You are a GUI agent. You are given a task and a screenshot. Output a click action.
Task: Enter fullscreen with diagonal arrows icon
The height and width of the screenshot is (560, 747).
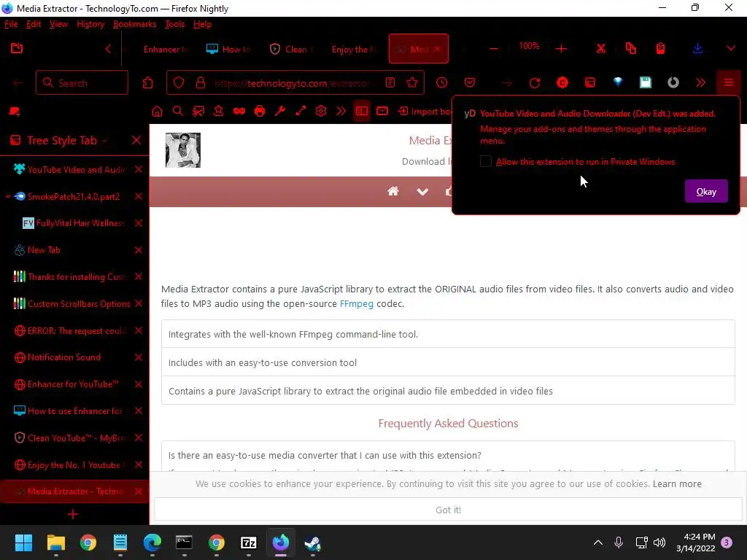pyautogui.click(x=301, y=112)
